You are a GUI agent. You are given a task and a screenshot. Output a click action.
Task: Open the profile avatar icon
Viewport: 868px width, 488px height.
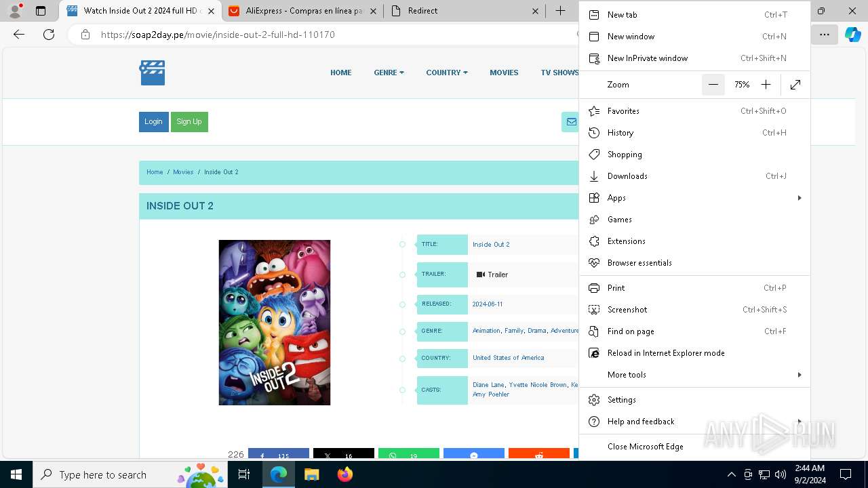click(x=15, y=11)
